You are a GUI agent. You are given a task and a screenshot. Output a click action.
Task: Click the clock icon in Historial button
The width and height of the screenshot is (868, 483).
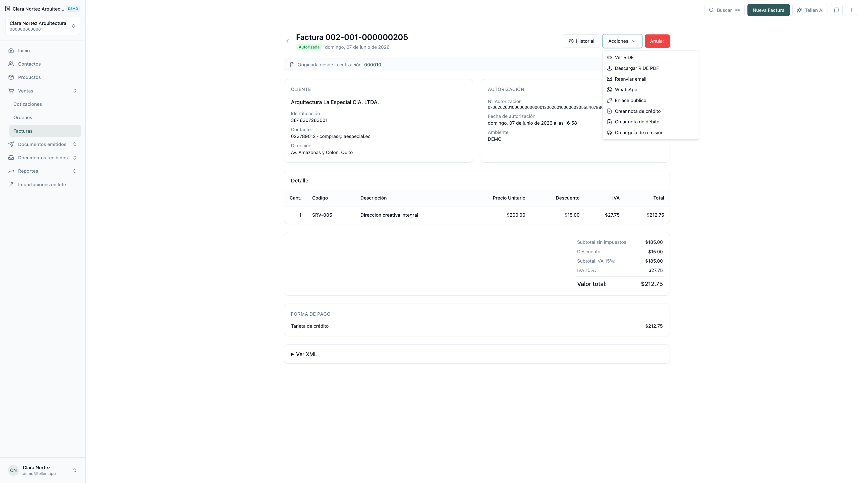coord(571,41)
